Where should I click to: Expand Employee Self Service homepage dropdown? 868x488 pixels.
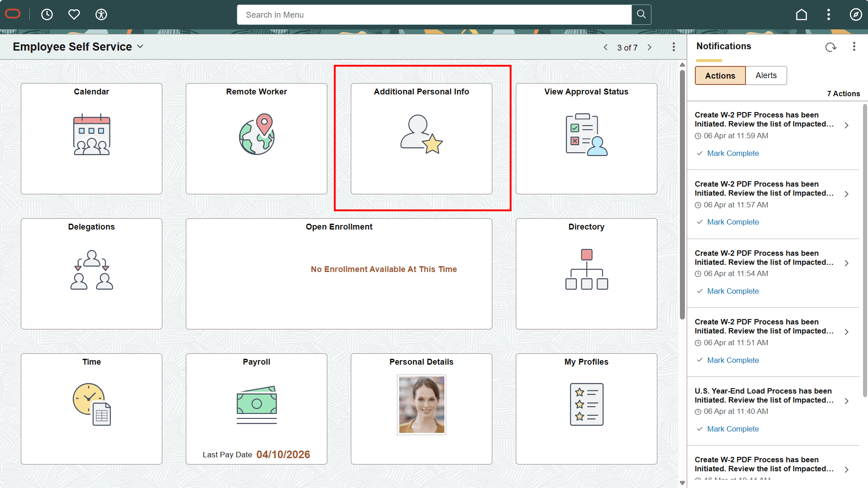140,47
